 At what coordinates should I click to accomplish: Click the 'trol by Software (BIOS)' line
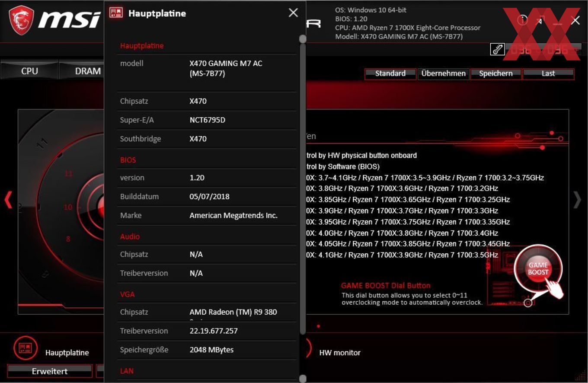[x=343, y=166]
